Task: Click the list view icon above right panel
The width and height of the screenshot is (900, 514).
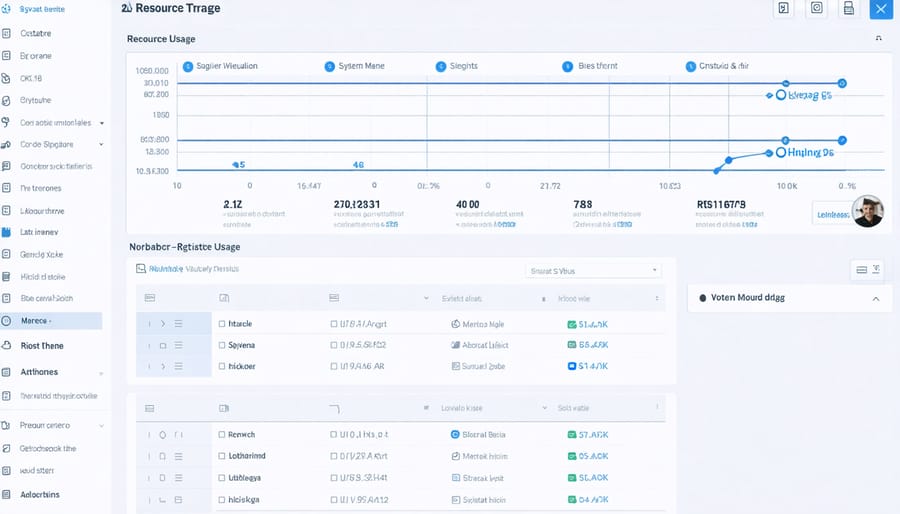Action: pyautogui.click(x=862, y=270)
